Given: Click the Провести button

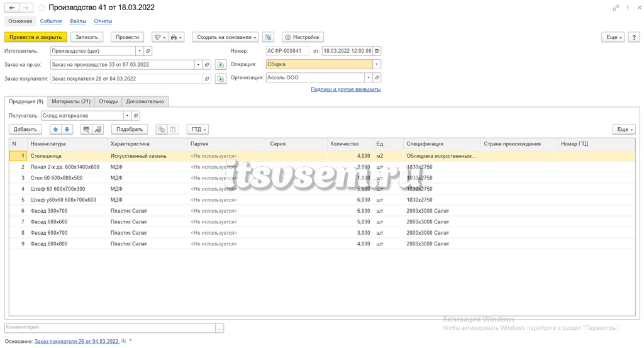Looking at the screenshot, I should point(127,37).
